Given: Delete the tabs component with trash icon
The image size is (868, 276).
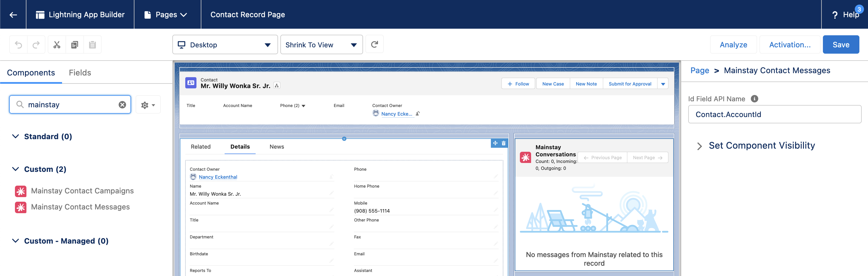Looking at the screenshot, I should pyautogui.click(x=504, y=143).
